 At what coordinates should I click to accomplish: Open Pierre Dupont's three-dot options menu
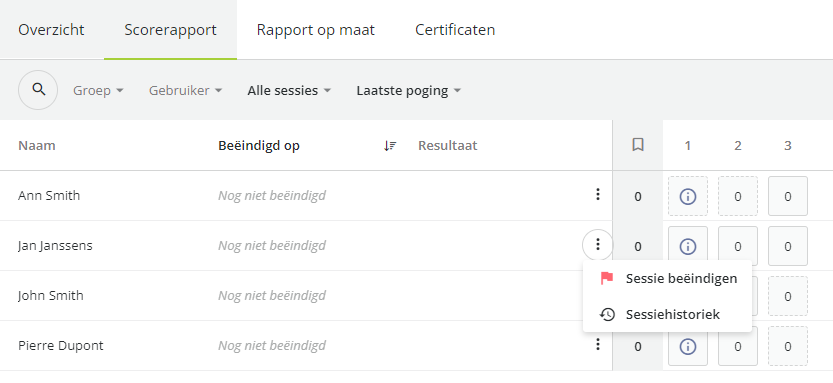coord(598,345)
